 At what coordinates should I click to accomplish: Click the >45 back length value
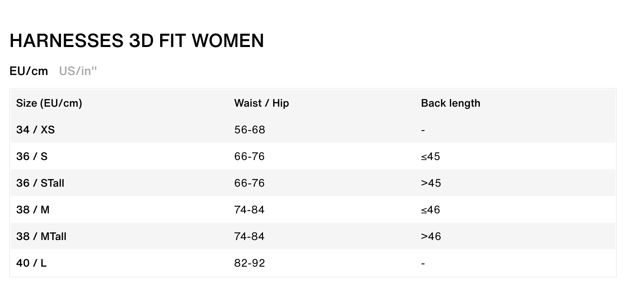pos(431,183)
